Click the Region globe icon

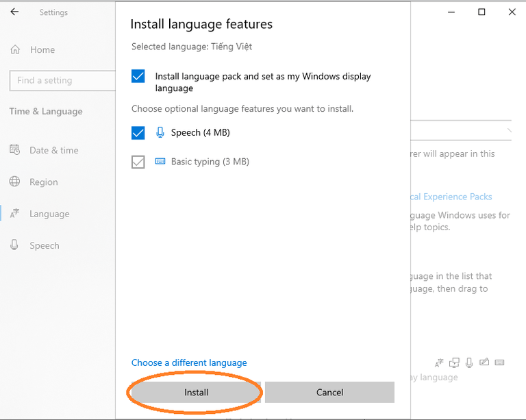pyautogui.click(x=14, y=181)
